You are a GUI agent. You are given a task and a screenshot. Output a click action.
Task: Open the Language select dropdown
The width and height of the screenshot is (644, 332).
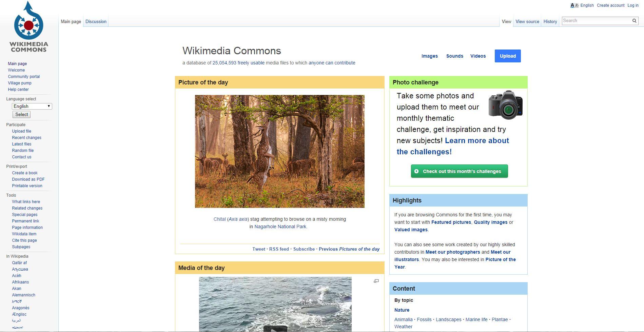pyautogui.click(x=32, y=106)
